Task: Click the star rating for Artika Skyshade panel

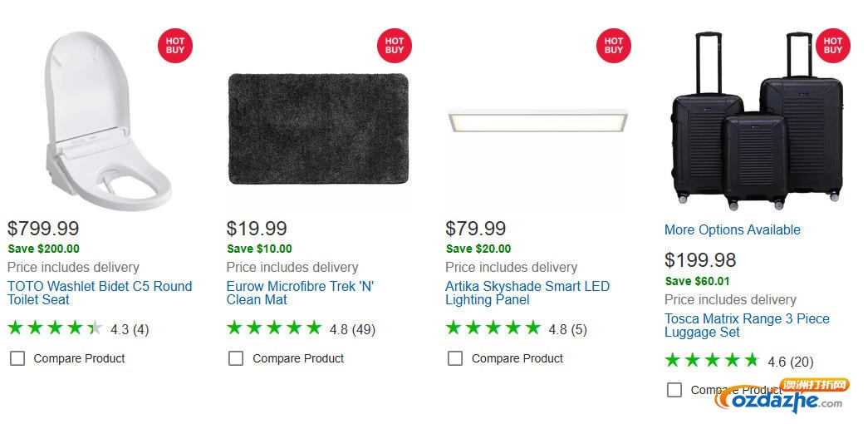Action: 493,328
